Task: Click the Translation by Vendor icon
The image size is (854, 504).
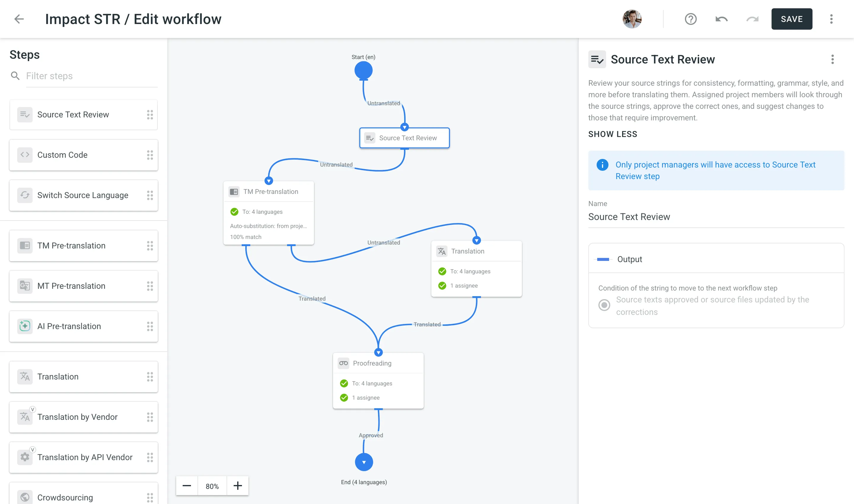Action: (24, 417)
